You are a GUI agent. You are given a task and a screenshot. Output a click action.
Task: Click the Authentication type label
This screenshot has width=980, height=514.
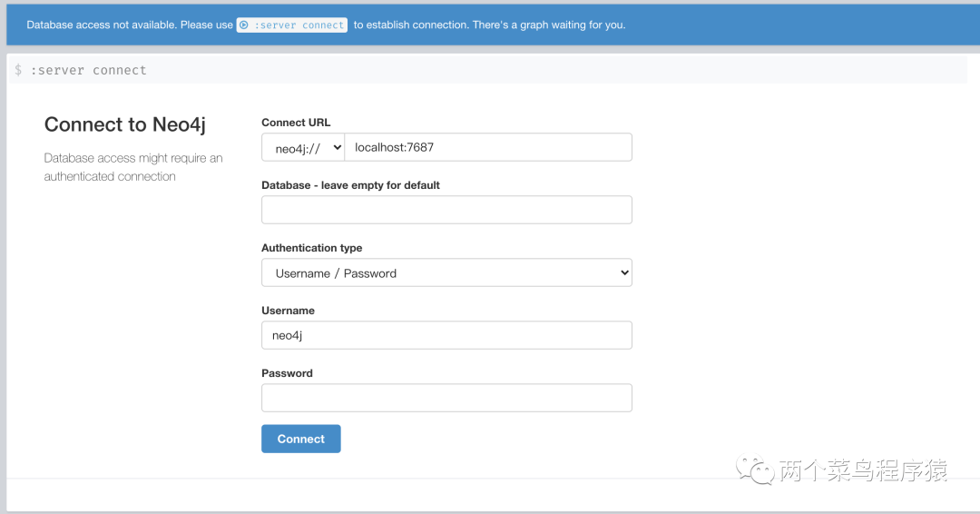click(x=312, y=248)
